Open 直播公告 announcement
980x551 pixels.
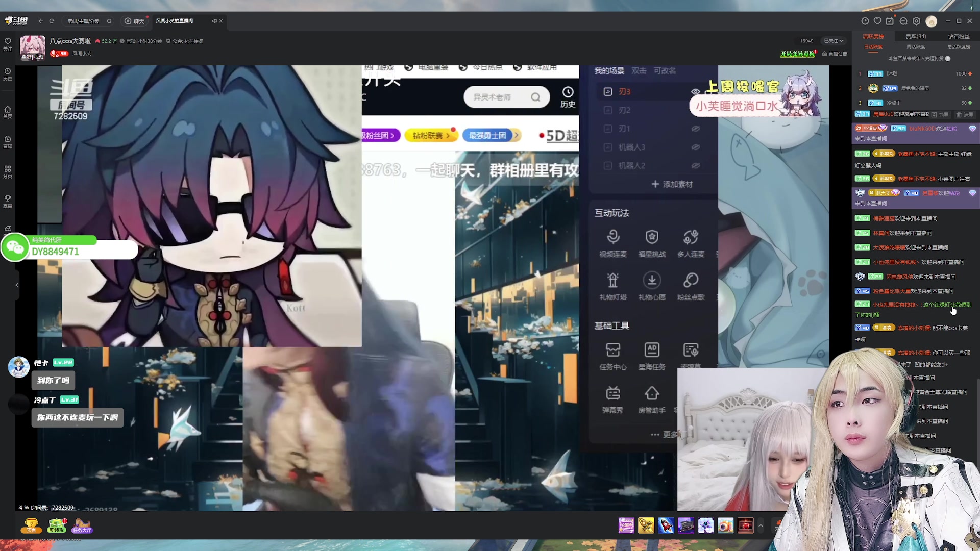[835, 54]
